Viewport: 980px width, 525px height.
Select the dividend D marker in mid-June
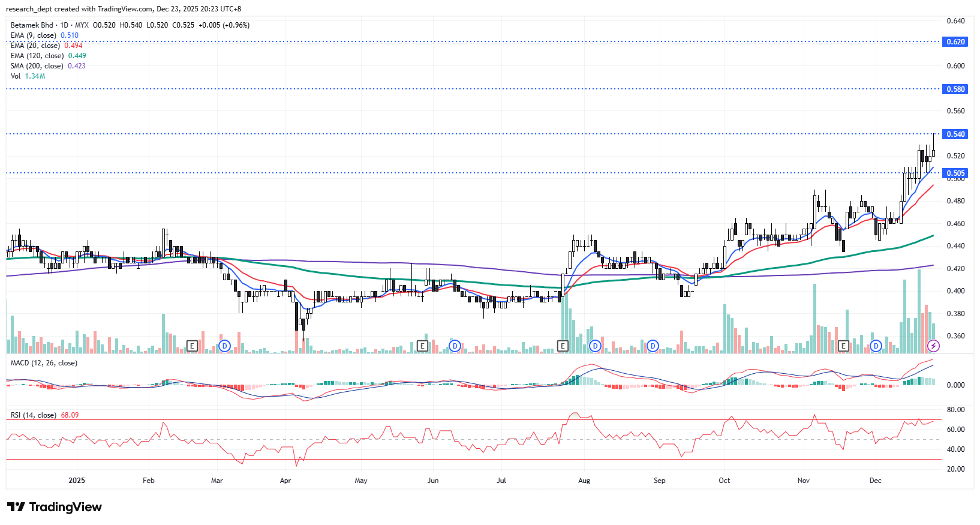[x=455, y=346]
